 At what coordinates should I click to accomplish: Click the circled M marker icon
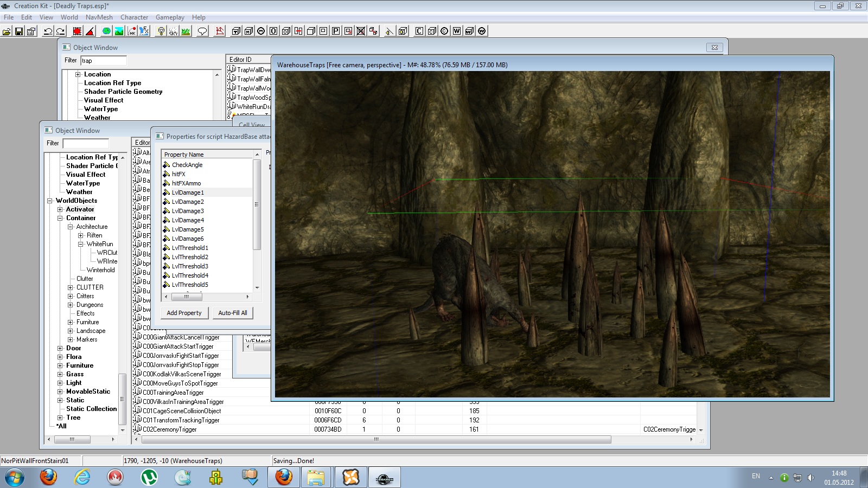tap(261, 31)
